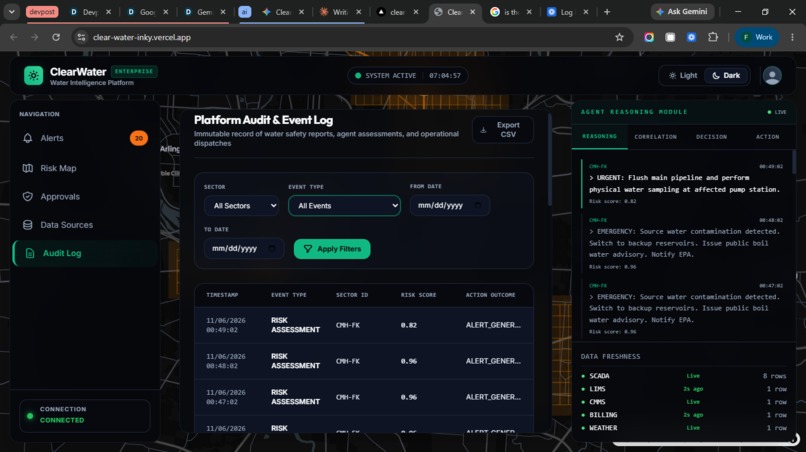Image resolution: width=806 pixels, height=452 pixels.
Task: Reload the page
Action: click(56, 37)
